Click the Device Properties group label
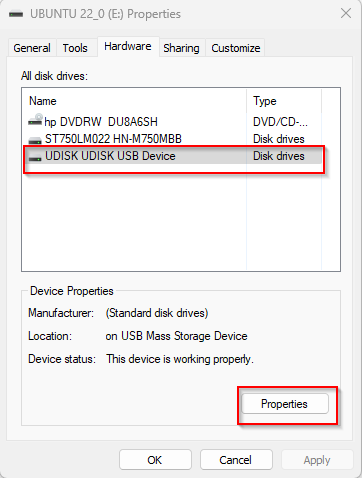The image size is (362, 478). pyautogui.click(x=72, y=291)
